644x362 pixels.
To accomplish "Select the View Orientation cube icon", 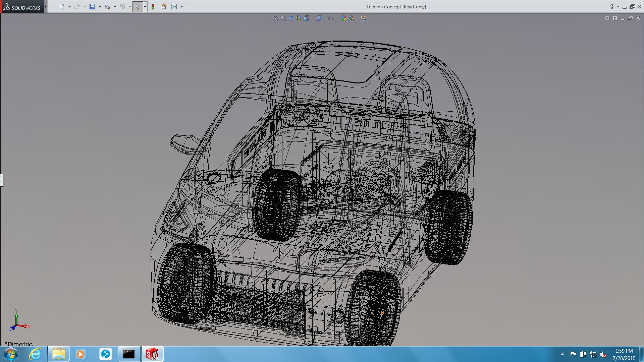I will 306,18.
